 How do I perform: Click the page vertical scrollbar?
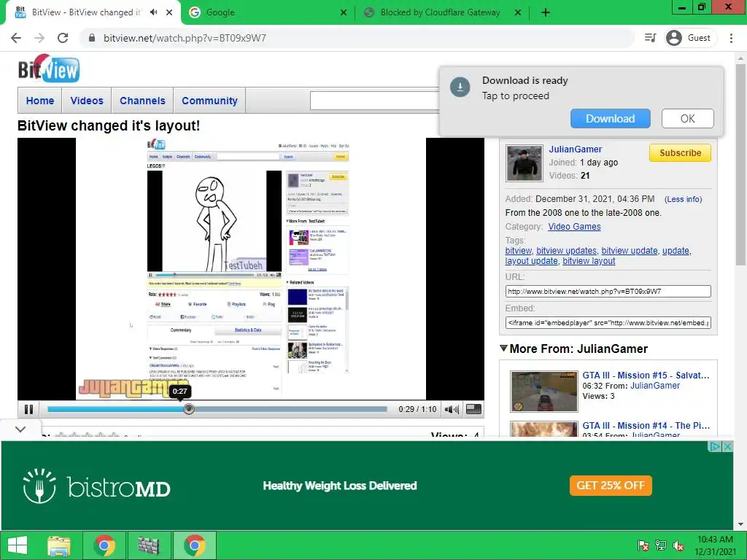(740, 164)
